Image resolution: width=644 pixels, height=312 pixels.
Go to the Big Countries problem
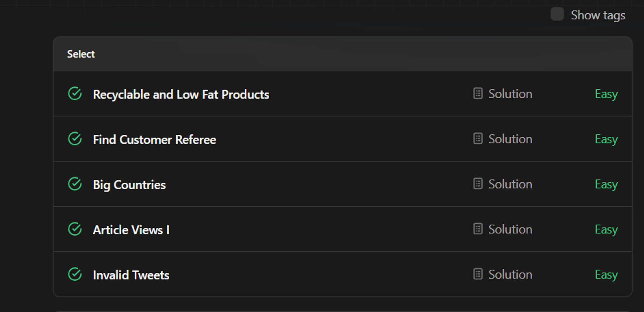pyautogui.click(x=129, y=185)
